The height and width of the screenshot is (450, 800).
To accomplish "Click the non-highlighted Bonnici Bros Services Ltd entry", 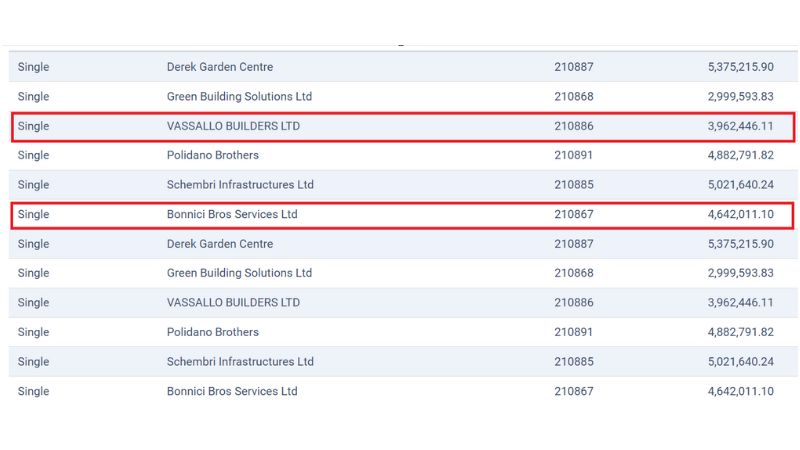I will (232, 391).
